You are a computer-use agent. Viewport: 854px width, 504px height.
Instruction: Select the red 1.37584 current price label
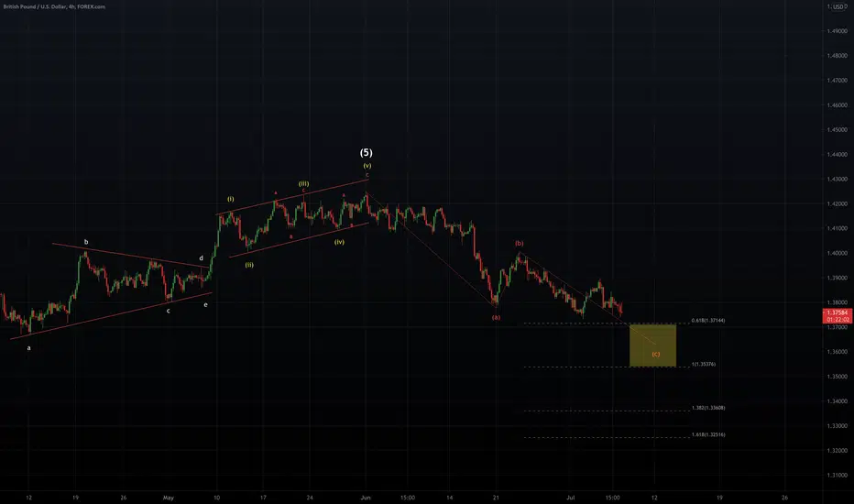click(838, 312)
